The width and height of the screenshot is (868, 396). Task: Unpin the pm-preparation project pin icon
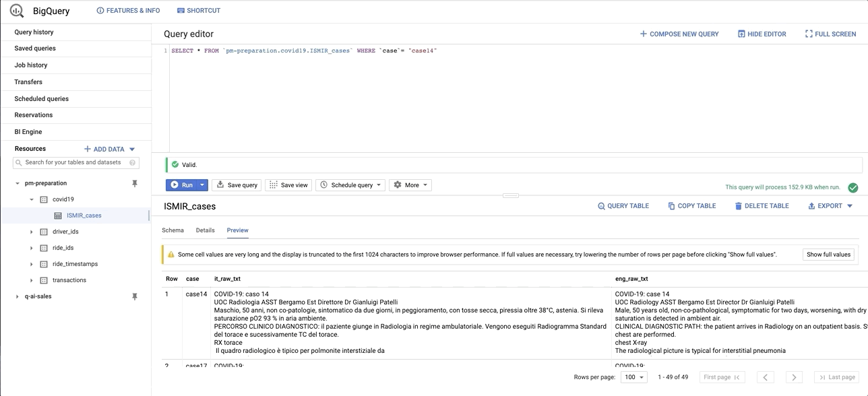(134, 183)
